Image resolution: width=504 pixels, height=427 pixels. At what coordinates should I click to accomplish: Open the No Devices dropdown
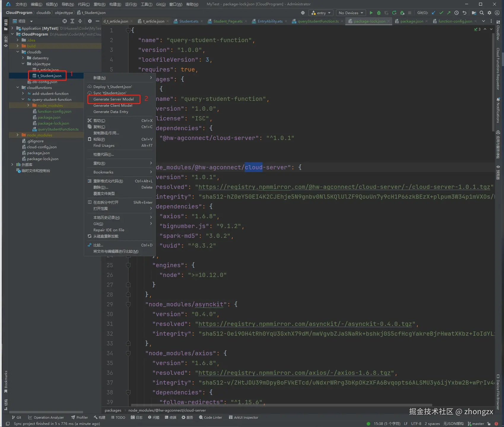[351, 13]
